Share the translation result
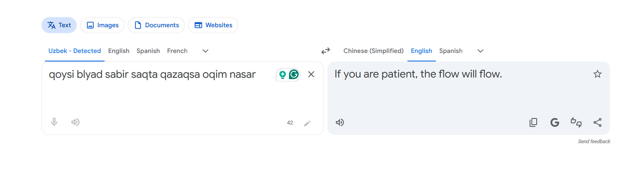Screen dimensions: 644x173 click(x=597, y=122)
